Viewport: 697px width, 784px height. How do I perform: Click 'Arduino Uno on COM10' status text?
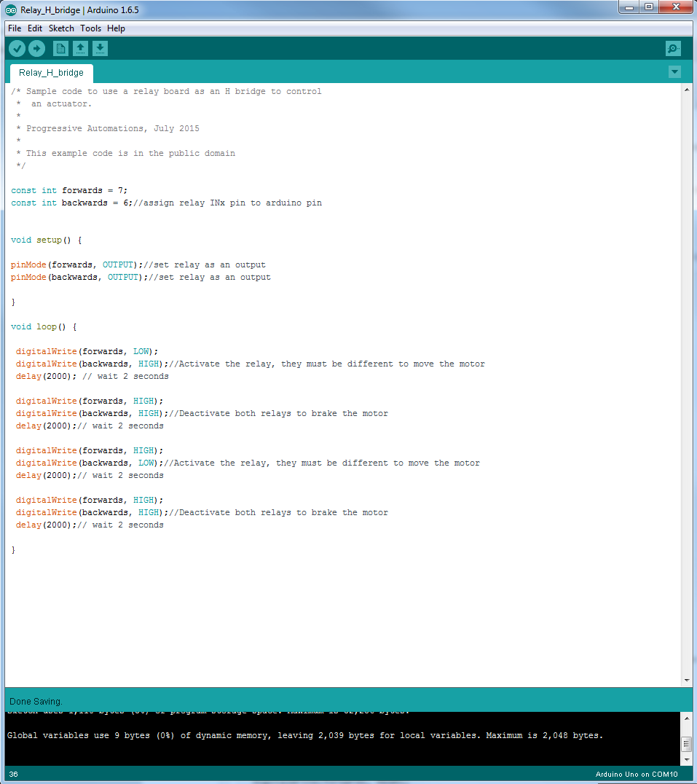point(637,774)
